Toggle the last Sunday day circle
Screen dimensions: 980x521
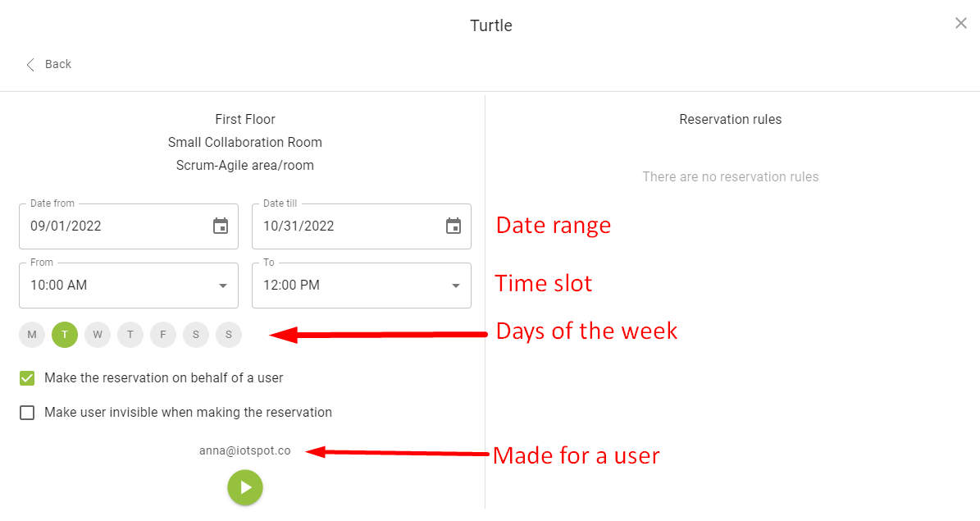[229, 335]
